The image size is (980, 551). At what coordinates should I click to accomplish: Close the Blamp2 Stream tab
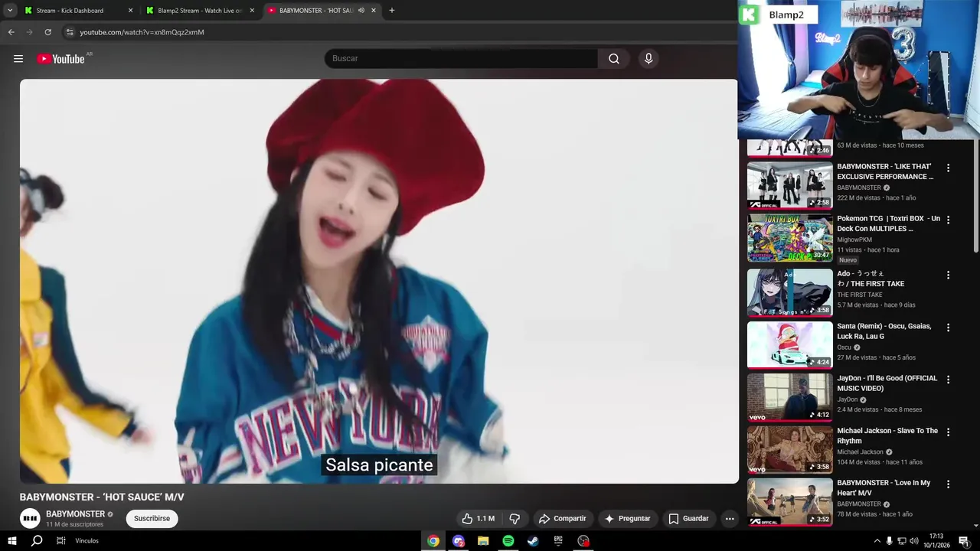(x=252, y=11)
